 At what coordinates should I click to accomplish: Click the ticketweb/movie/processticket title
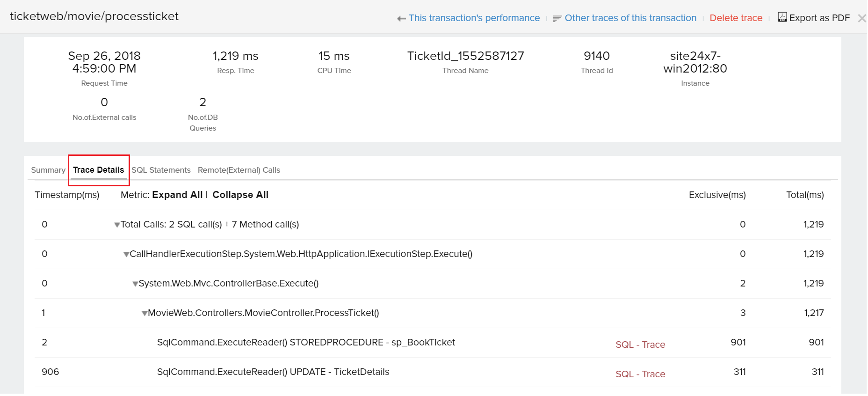tap(94, 16)
